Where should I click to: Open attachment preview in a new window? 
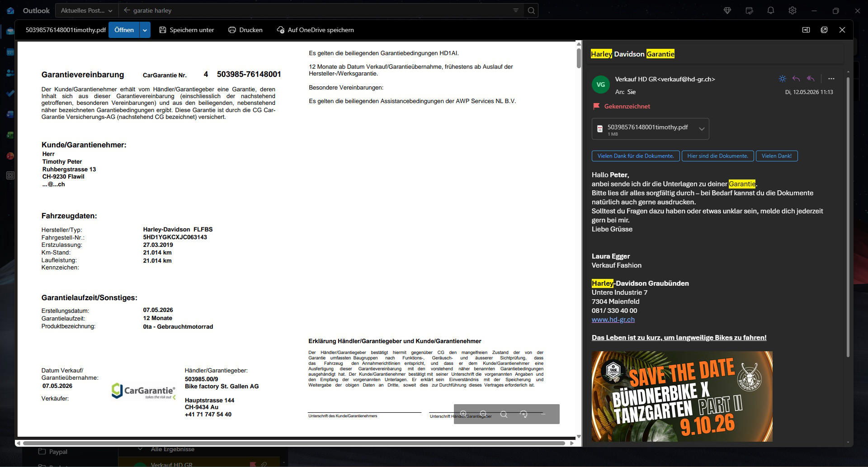[824, 30]
